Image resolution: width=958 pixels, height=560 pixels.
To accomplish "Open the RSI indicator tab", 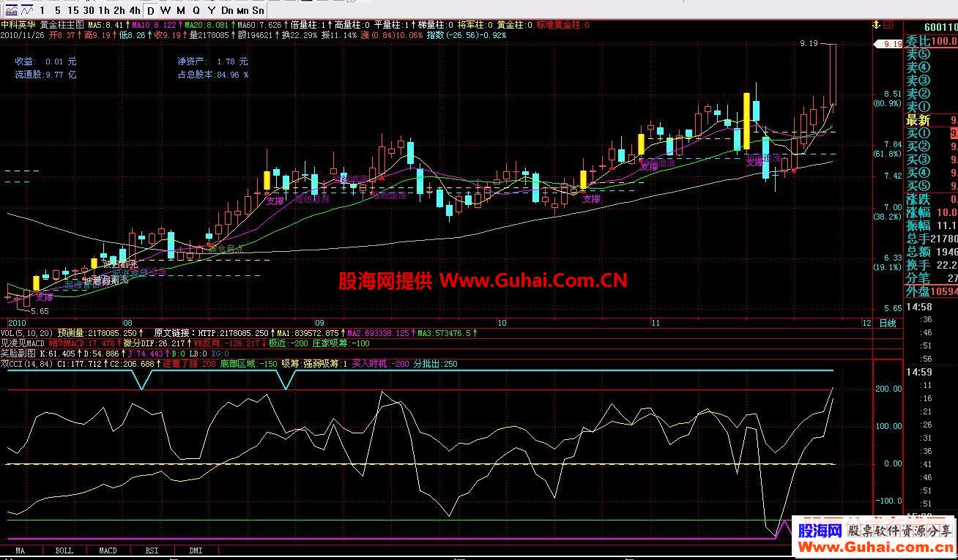I will 152,550.
